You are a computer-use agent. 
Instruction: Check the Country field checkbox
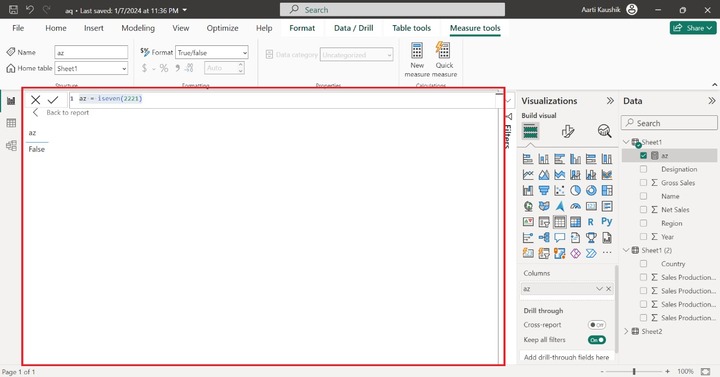click(643, 264)
